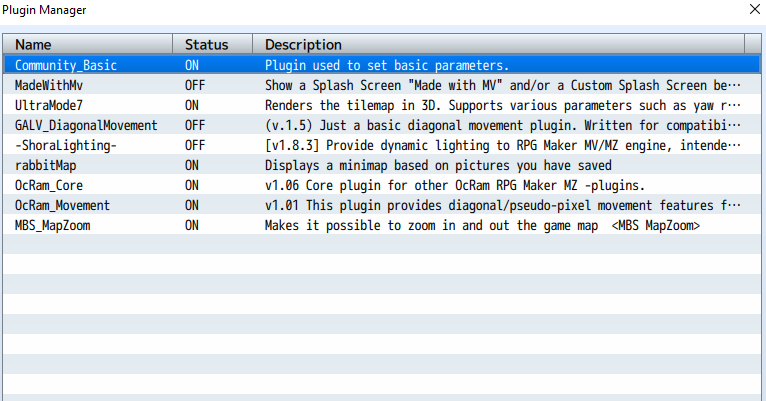Click the ON status of Community_Basic
Screen dimensions: 766x401
192,65
